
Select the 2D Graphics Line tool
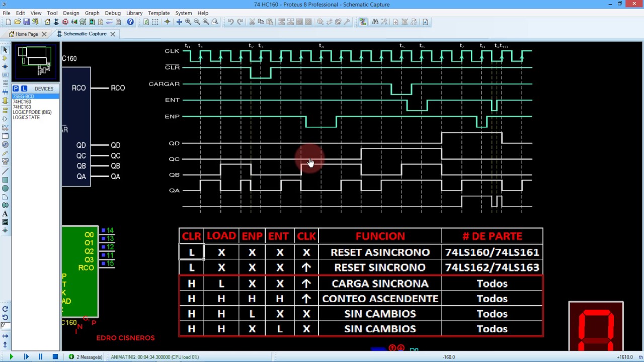5,171
